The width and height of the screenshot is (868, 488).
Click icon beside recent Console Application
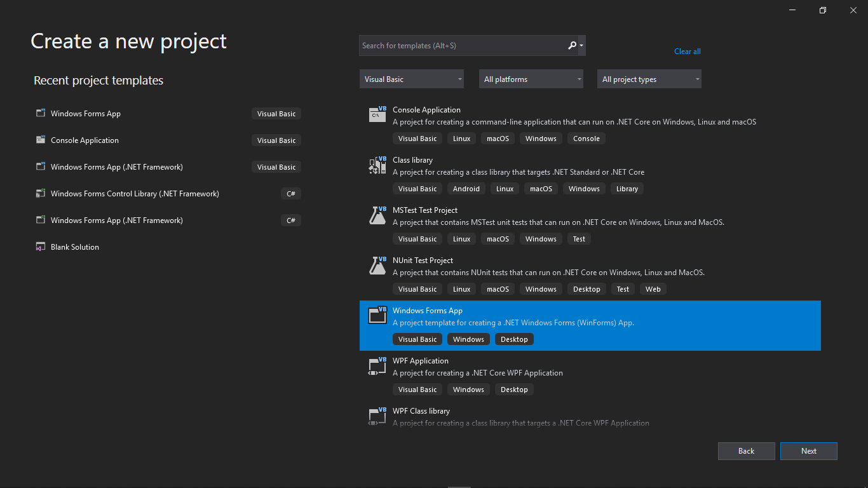pyautogui.click(x=41, y=140)
